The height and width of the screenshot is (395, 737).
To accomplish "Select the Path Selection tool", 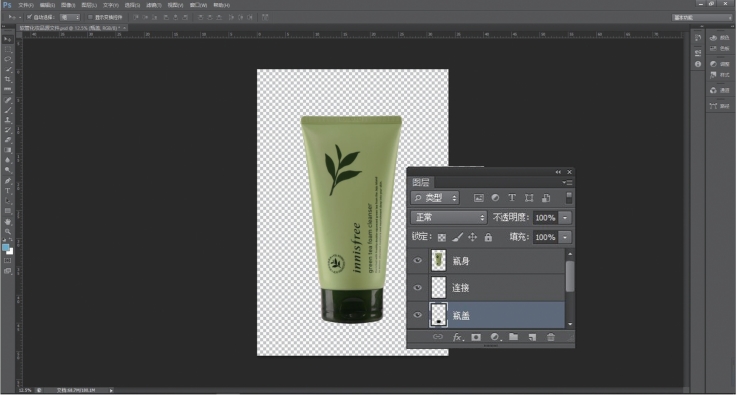I will click(8, 201).
